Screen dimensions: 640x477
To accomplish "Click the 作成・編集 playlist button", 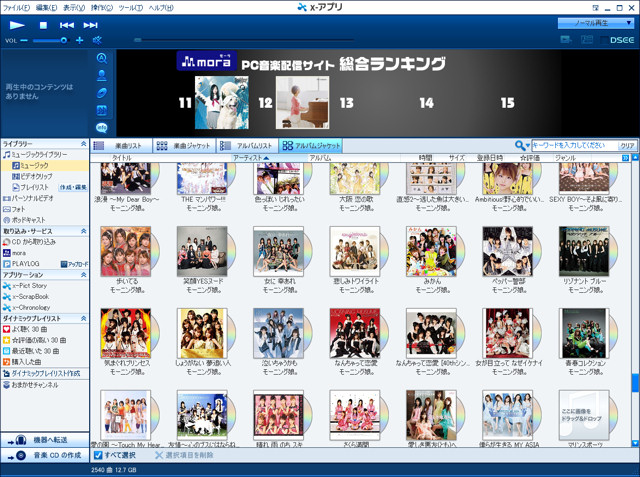I will (x=73, y=187).
